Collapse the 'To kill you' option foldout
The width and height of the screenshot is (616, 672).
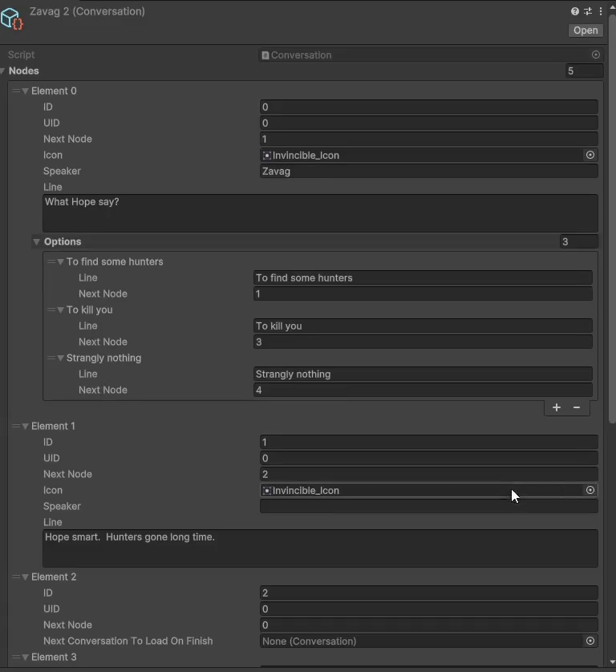[60, 310]
